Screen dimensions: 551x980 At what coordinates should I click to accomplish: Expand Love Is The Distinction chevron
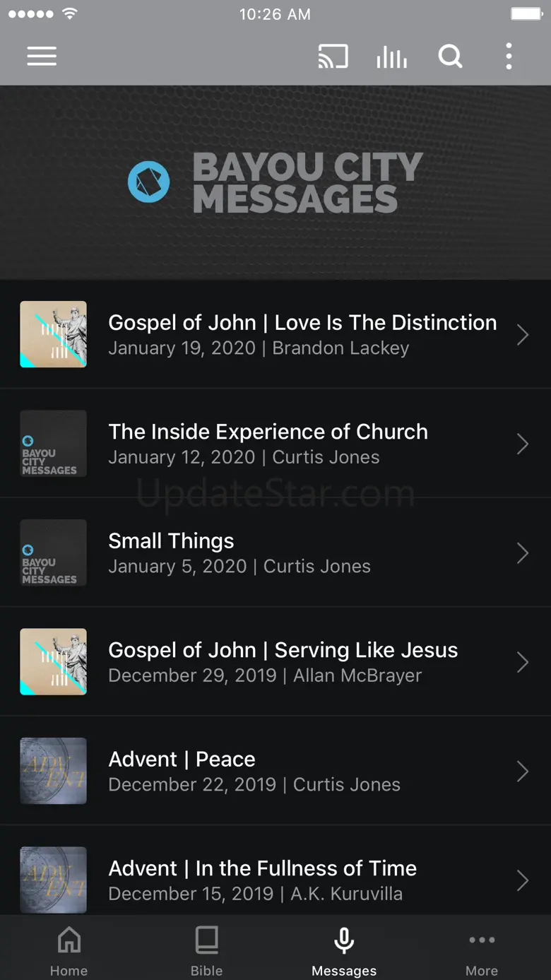point(523,335)
